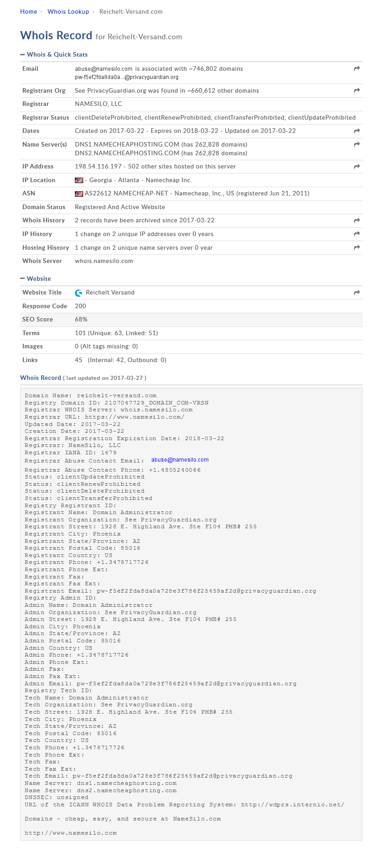Click the share arrow in Email row
Image resolution: width=375 pixels, height=868 pixels.
click(x=357, y=68)
